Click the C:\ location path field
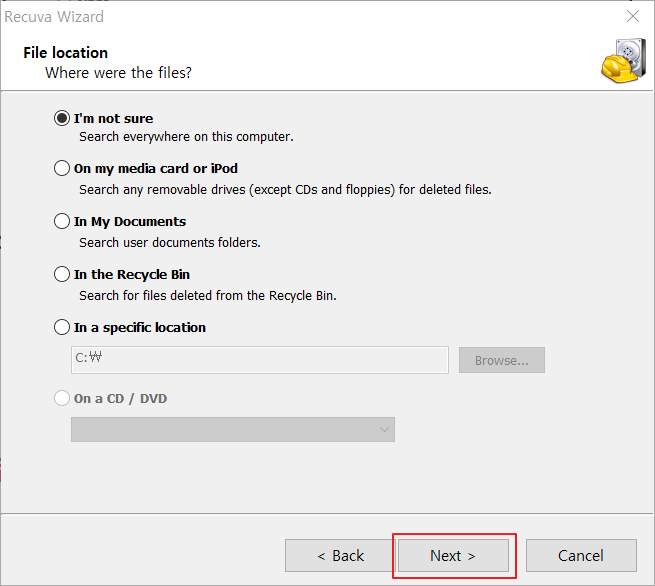 click(260, 360)
